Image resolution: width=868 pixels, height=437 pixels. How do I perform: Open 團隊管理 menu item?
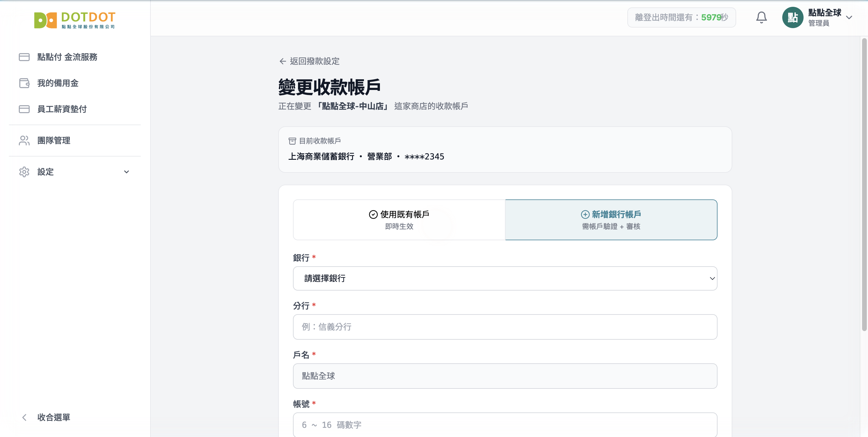click(x=75, y=140)
